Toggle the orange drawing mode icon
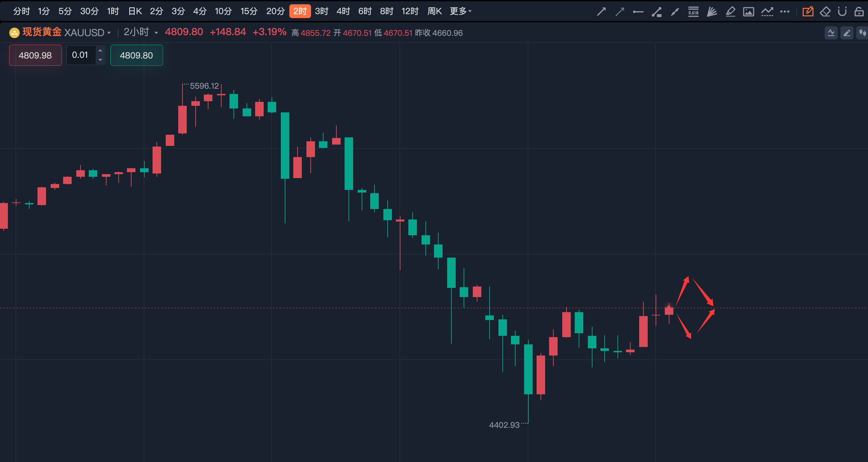This screenshot has height=462, width=868. click(808, 12)
